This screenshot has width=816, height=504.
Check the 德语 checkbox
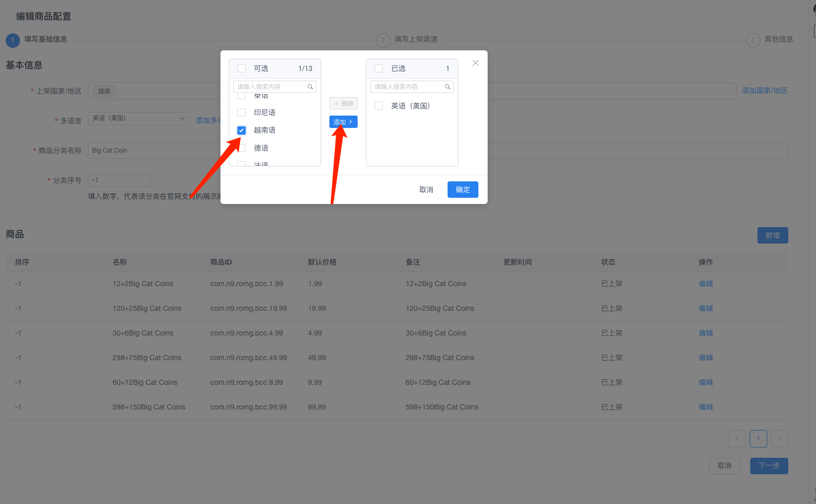click(242, 148)
